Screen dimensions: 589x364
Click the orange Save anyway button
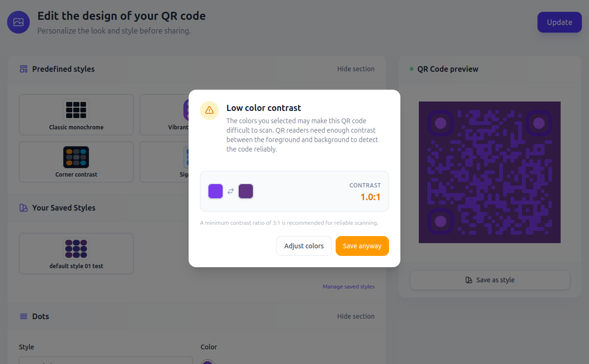(x=362, y=246)
